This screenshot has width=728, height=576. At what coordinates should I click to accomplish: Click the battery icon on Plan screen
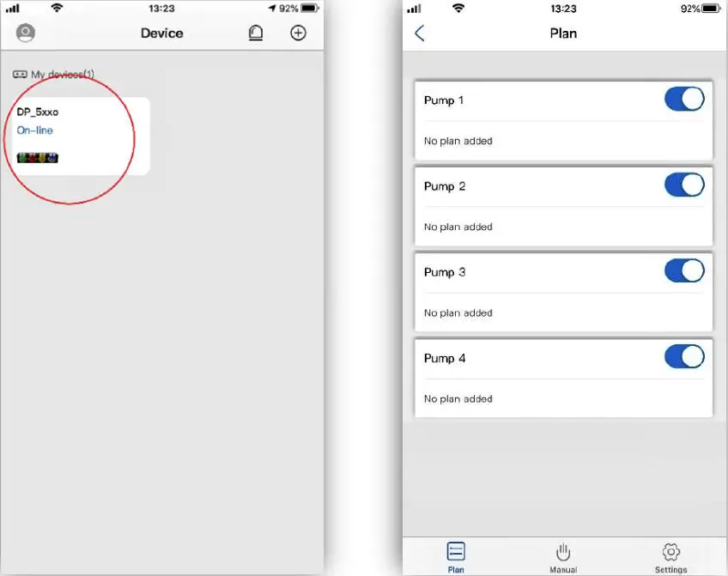pos(712,9)
